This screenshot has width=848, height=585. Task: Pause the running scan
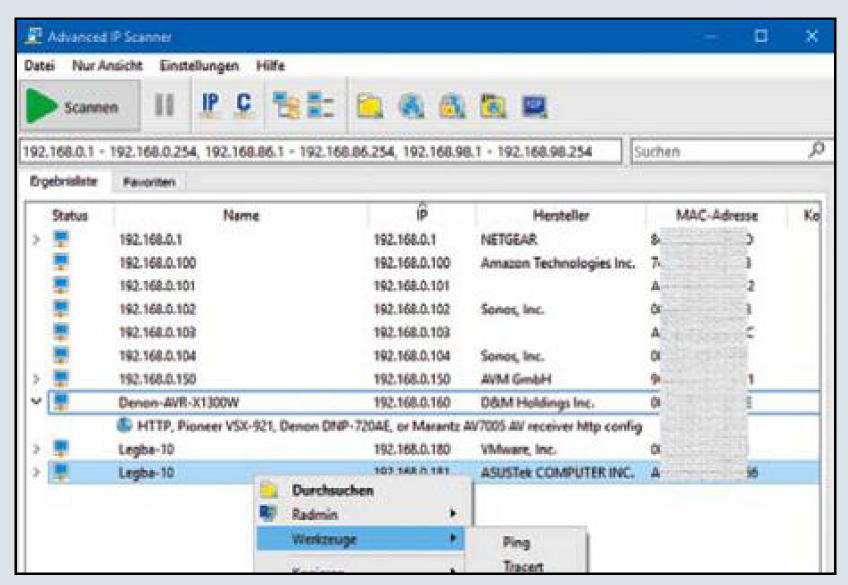point(164,105)
